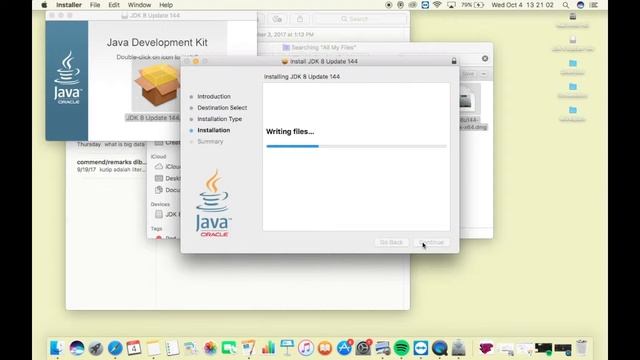Open the File menu
This screenshot has width=640, height=360.
point(95,5)
